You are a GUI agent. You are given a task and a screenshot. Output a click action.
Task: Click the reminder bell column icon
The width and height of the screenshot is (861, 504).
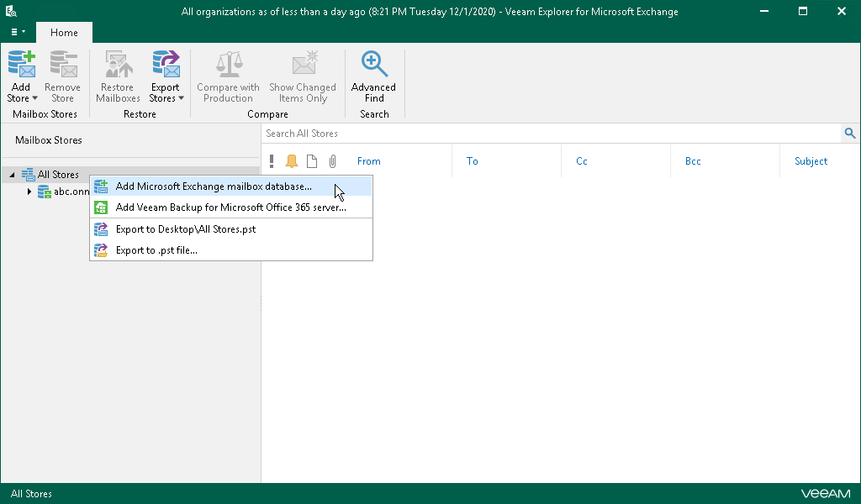292,161
